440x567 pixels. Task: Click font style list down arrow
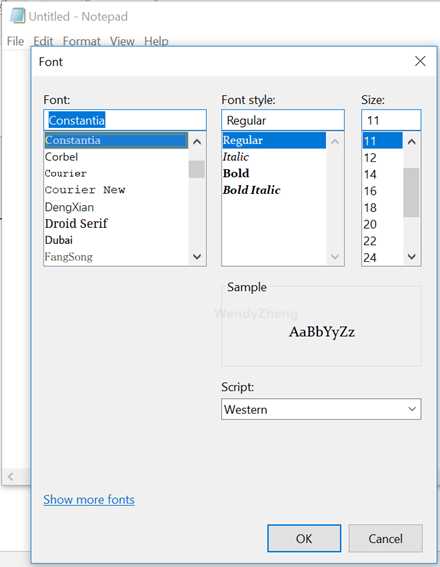pos(335,257)
